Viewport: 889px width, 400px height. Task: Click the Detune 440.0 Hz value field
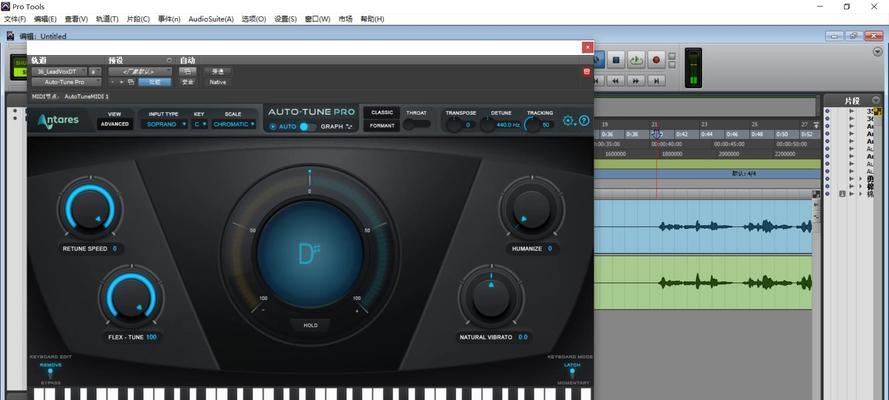click(509, 125)
